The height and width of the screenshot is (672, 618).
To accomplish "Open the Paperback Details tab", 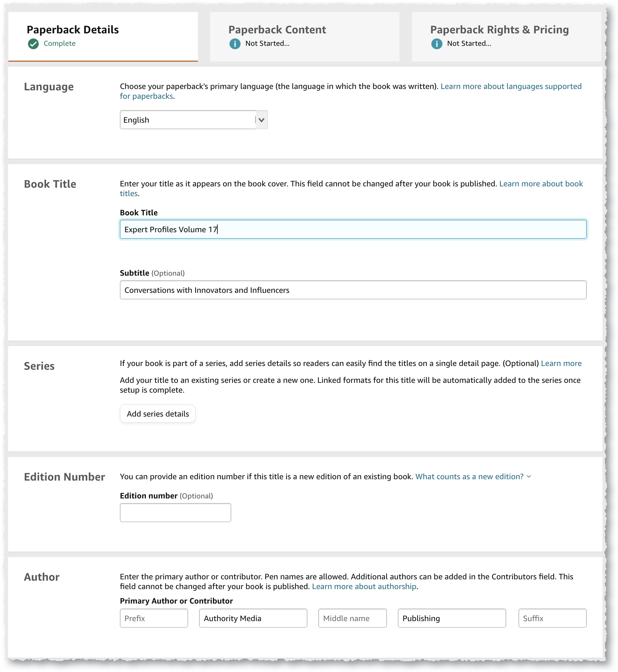I will [103, 37].
